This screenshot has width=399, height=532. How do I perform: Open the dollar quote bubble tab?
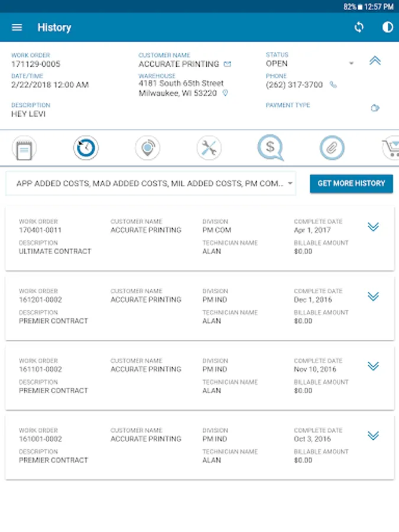(x=270, y=148)
